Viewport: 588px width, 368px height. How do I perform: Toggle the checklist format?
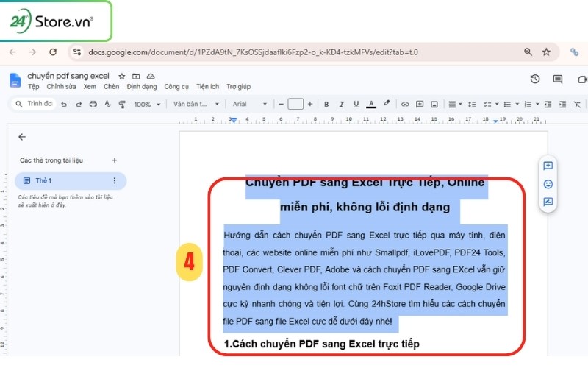tap(487, 105)
